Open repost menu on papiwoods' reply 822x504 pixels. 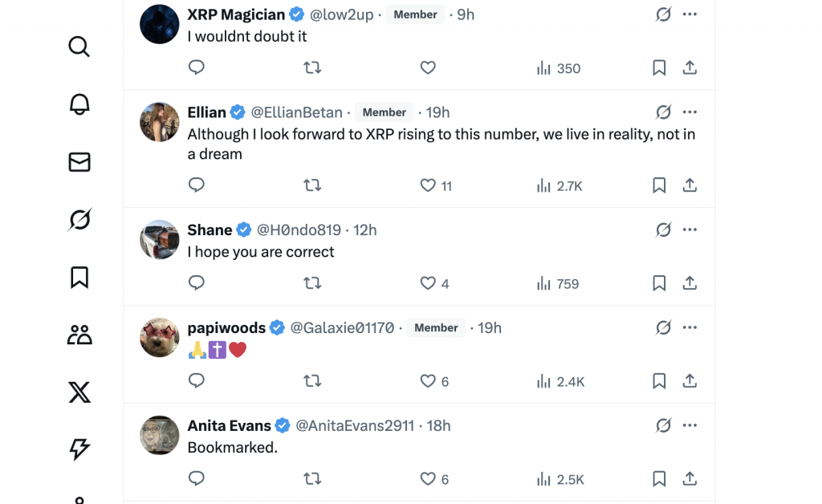312,381
